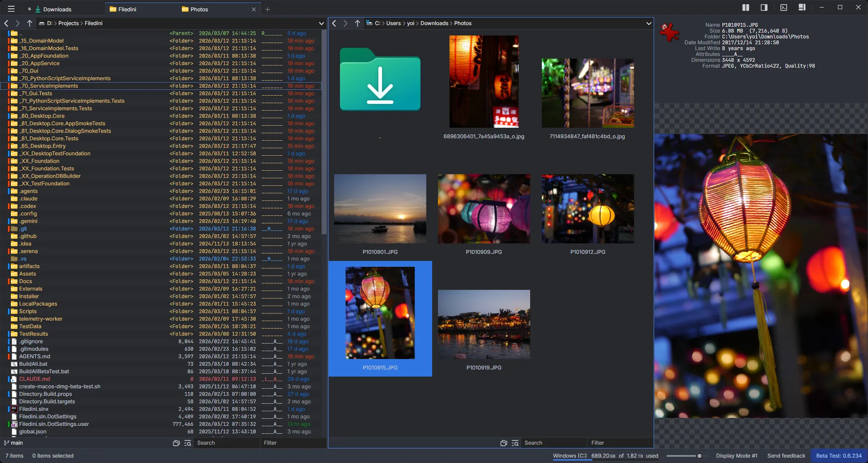Switch to the Filedini tab
Viewport: 868px width, 463px height.
click(x=127, y=9)
